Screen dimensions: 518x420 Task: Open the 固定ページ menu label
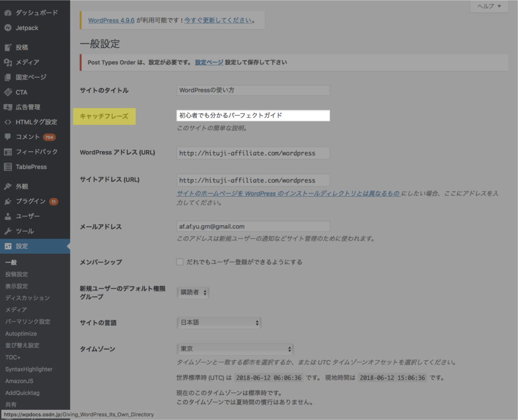[31, 77]
